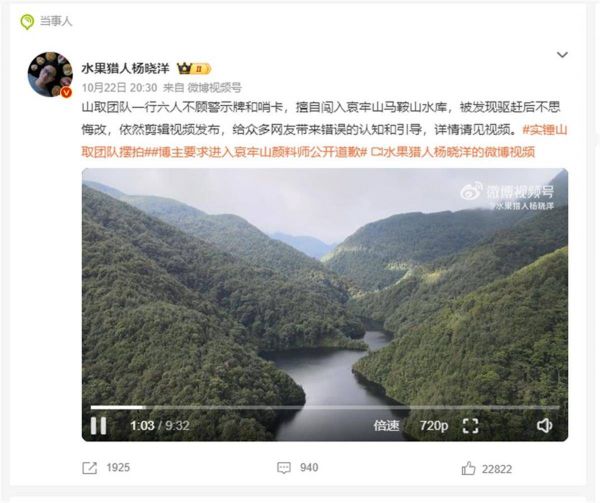Pause the video with the pause button
Screen dimensions: 600x503
pos(98,425)
